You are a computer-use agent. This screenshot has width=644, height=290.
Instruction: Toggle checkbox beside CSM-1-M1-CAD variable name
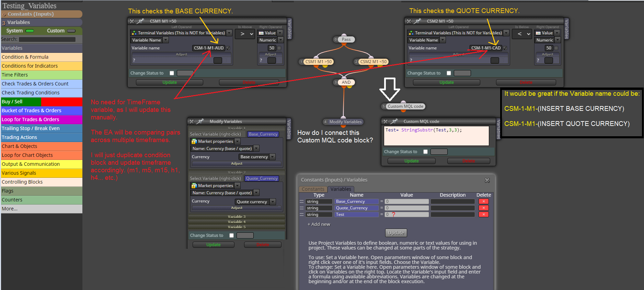click(505, 48)
